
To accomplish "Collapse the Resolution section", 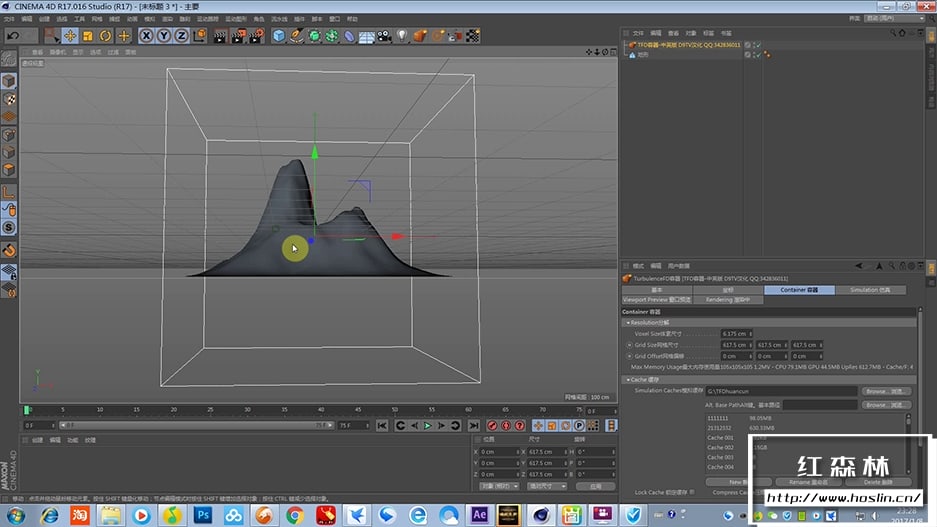I will point(628,323).
